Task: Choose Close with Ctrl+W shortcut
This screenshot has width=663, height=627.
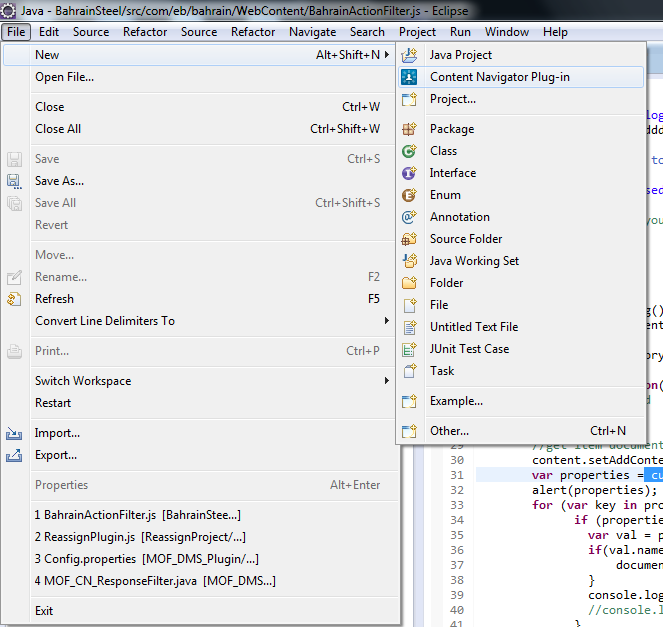Action: click(x=201, y=107)
